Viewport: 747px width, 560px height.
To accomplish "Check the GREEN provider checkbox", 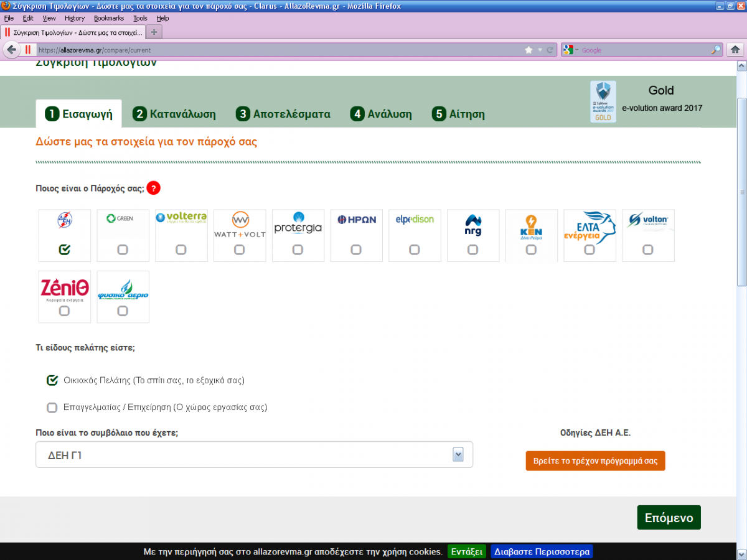I will click(x=123, y=250).
